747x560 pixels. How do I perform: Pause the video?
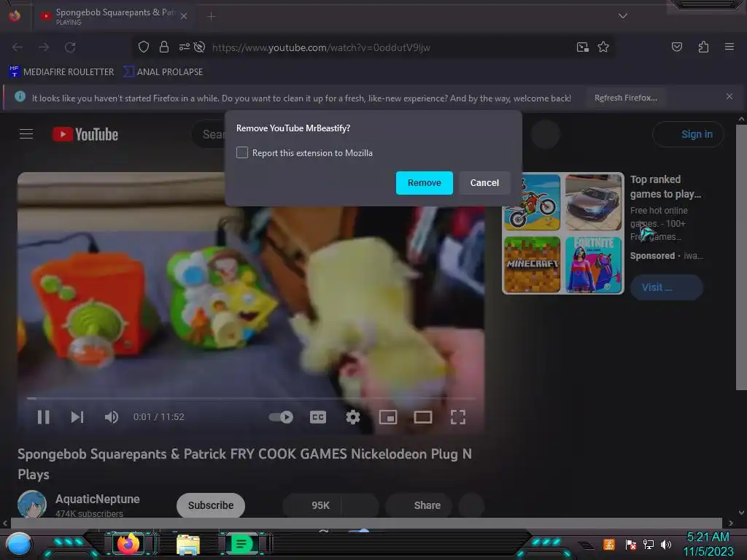click(x=43, y=417)
